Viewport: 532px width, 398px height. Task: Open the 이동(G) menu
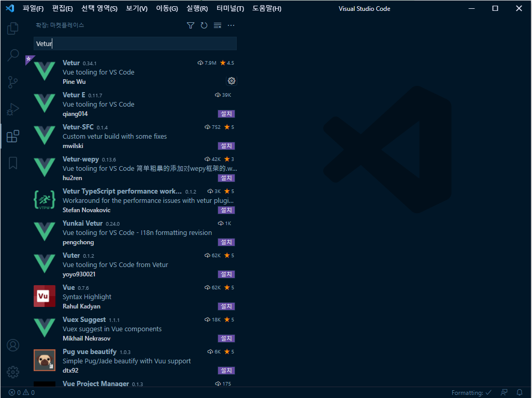tap(167, 8)
